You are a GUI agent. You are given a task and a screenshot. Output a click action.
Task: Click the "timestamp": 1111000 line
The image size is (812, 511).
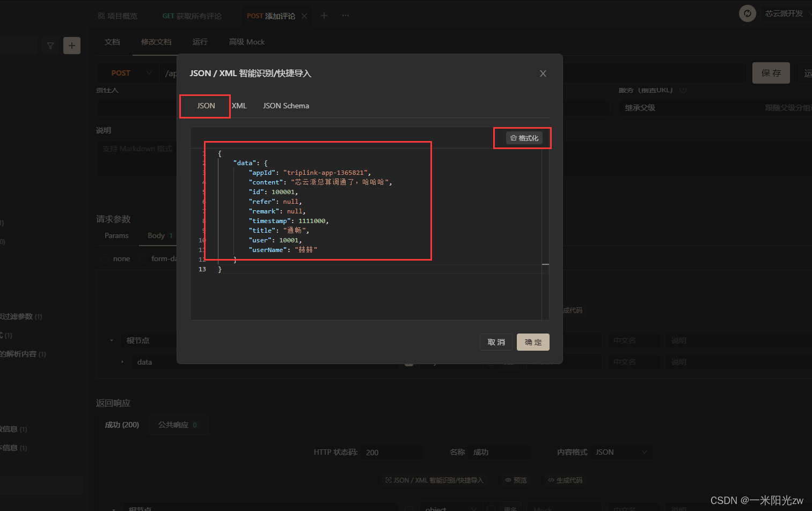coord(289,221)
